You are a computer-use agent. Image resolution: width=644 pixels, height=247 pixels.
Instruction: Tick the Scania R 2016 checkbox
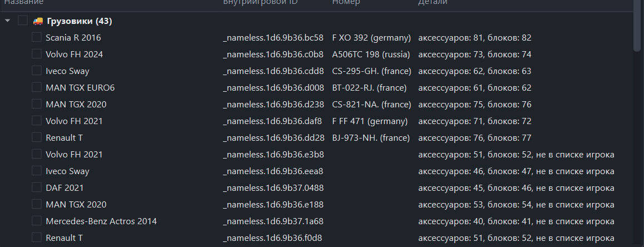tap(37, 37)
